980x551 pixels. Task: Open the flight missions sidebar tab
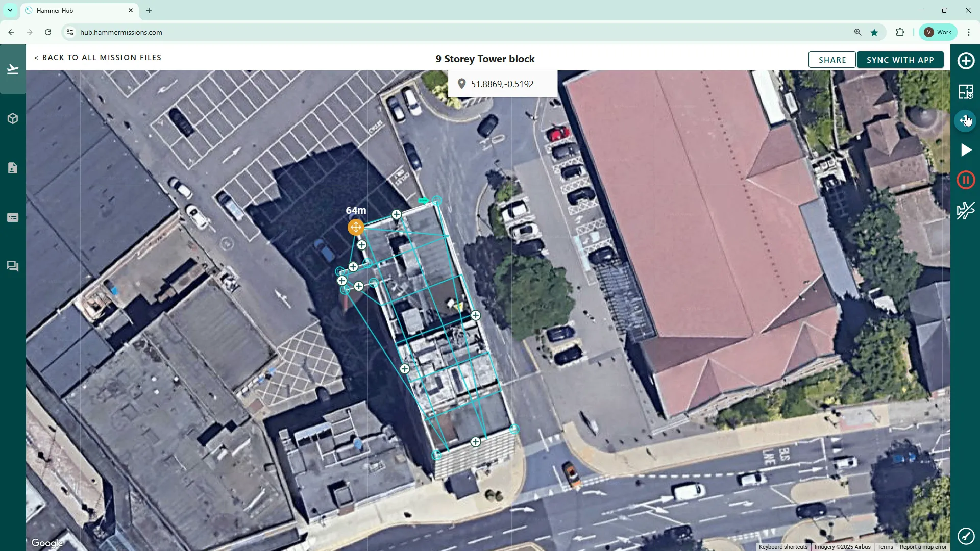coord(13,69)
